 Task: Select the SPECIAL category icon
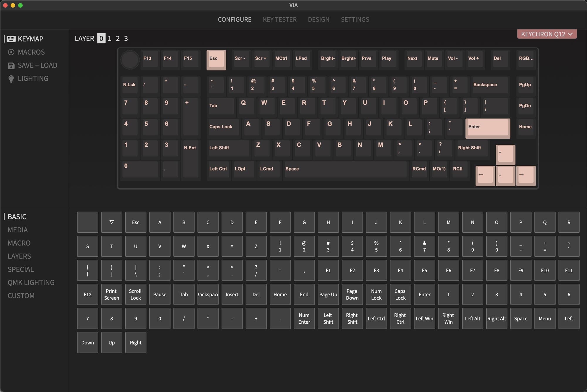(x=21, y=269)
